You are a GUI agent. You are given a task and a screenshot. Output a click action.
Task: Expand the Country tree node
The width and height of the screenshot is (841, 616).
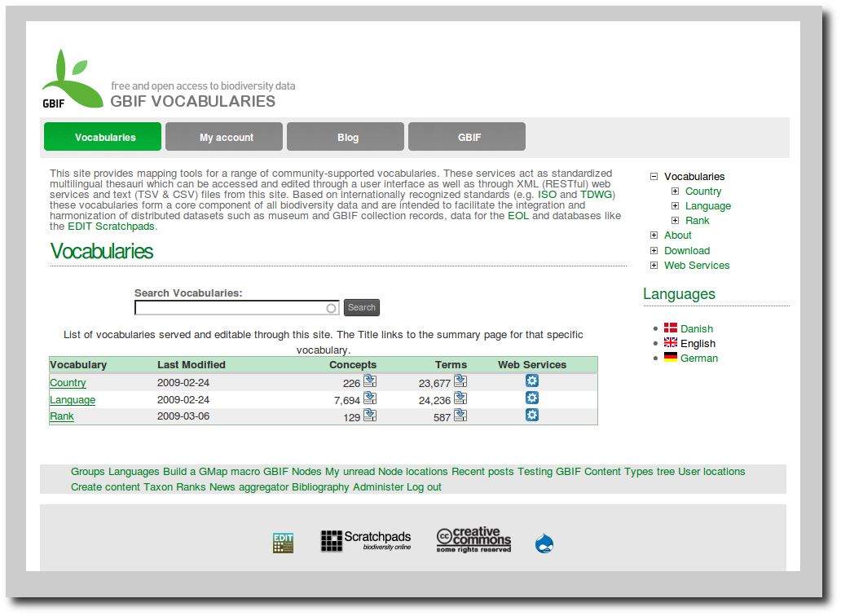pos(676,191)
